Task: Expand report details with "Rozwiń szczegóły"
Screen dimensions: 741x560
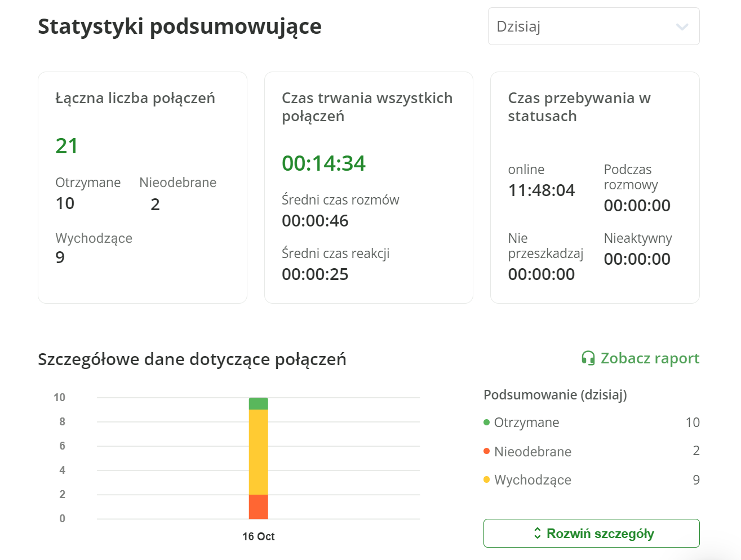Action: click(x=591, y=533)
